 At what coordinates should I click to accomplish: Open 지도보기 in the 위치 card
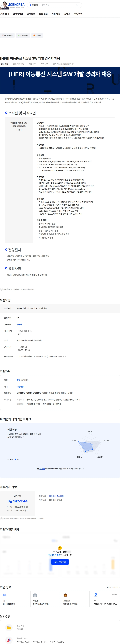click(114, 595)
